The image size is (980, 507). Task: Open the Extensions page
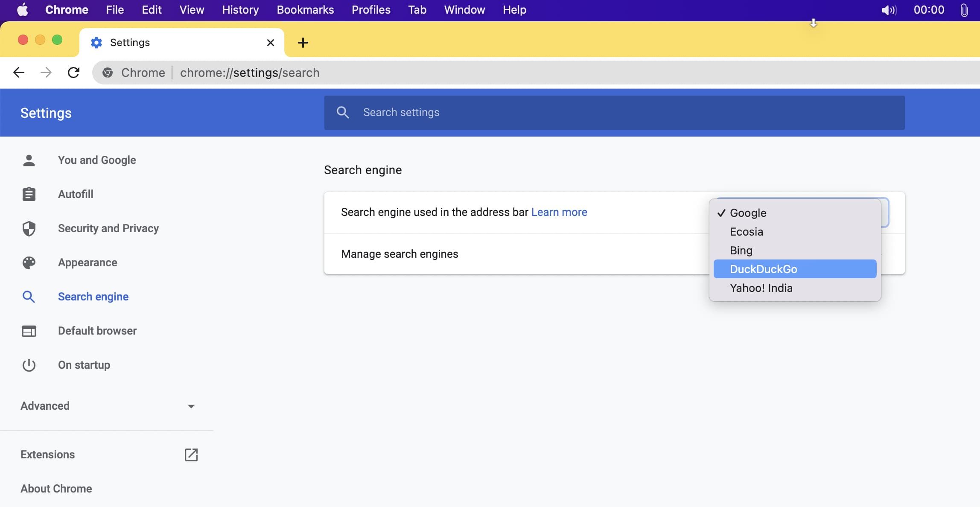(x=47, y=455)
